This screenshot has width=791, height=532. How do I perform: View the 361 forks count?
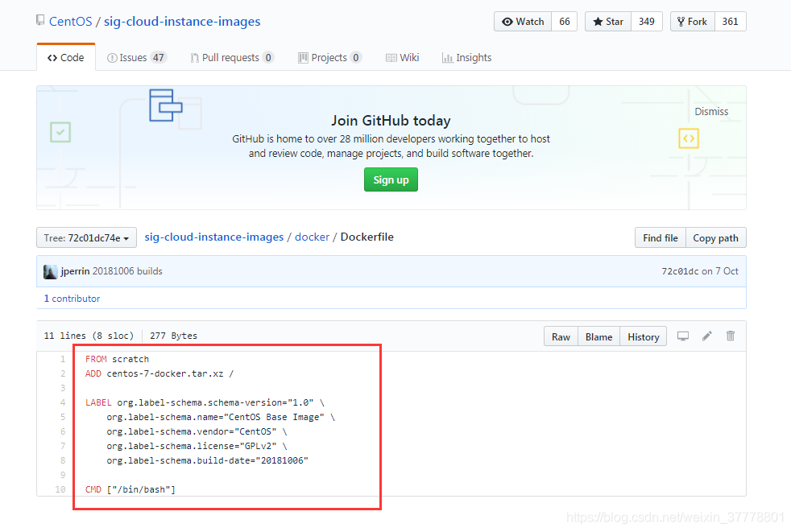[x=730, y=22]
